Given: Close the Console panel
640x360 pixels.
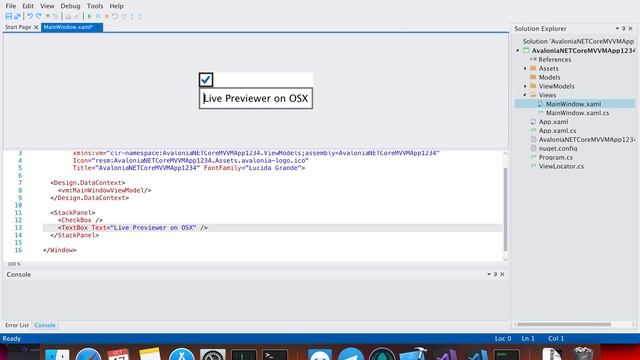Looking at the screenshot, I should tap(502, 274).
